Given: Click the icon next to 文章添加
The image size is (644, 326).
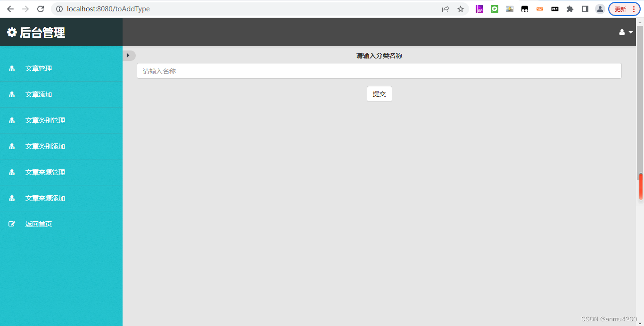Looking at the screenshot, I should pos(12,94).
